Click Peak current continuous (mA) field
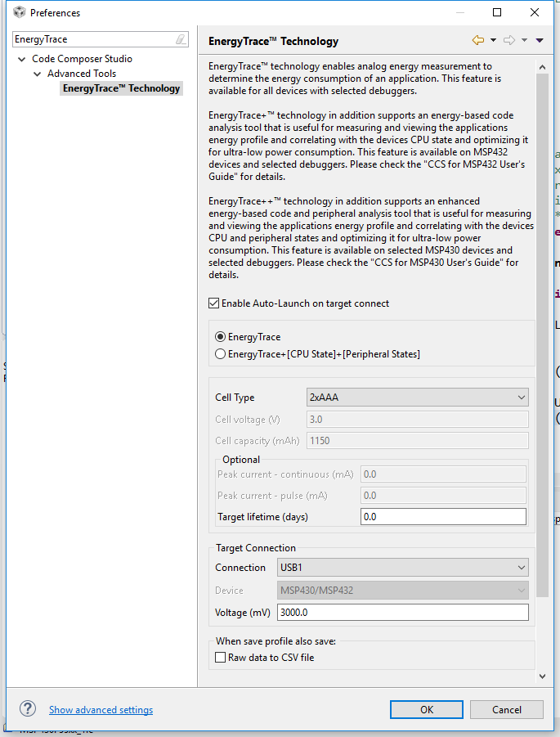The height and width of the screenshot is (737, 560). 443,474
